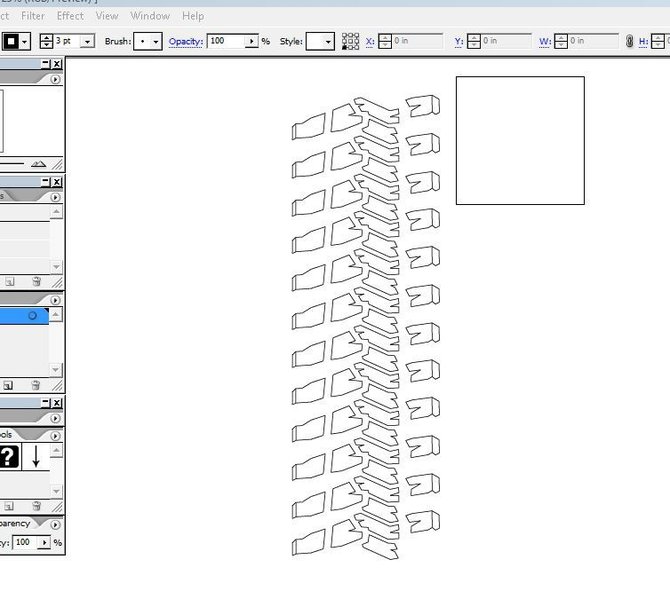Click the X position input field

417,41
